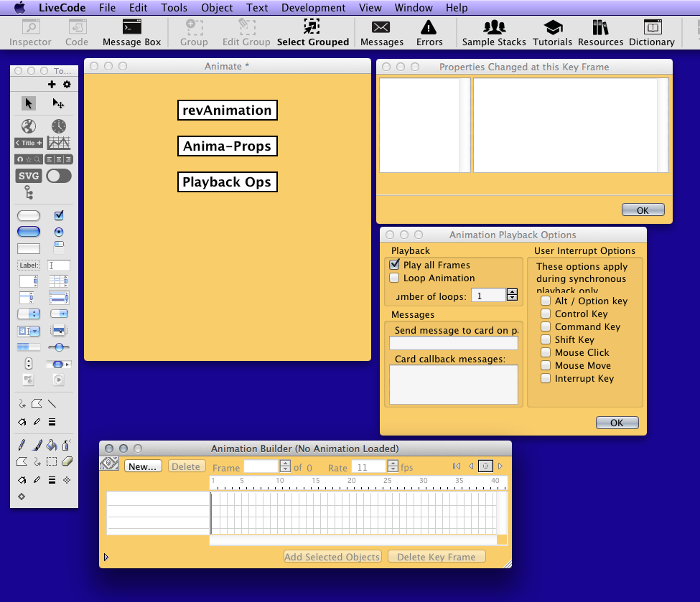Open Tutorials from the toolbar
Image resolution: width=700 pixels, height=602 pixels.
[x=552, y=32]
